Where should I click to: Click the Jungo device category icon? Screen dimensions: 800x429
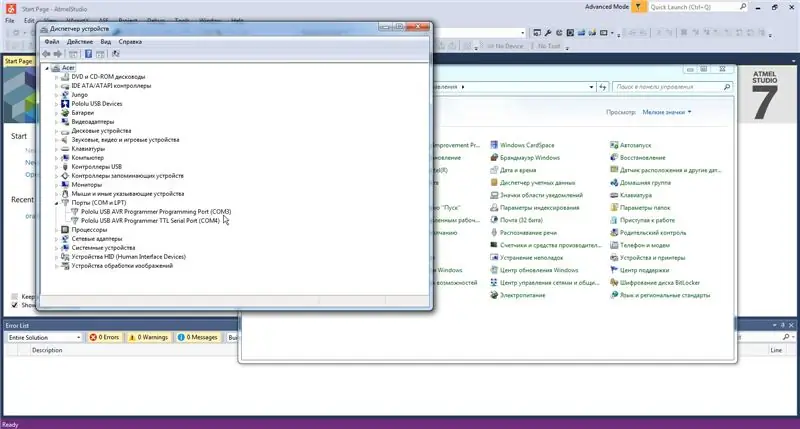65,95
